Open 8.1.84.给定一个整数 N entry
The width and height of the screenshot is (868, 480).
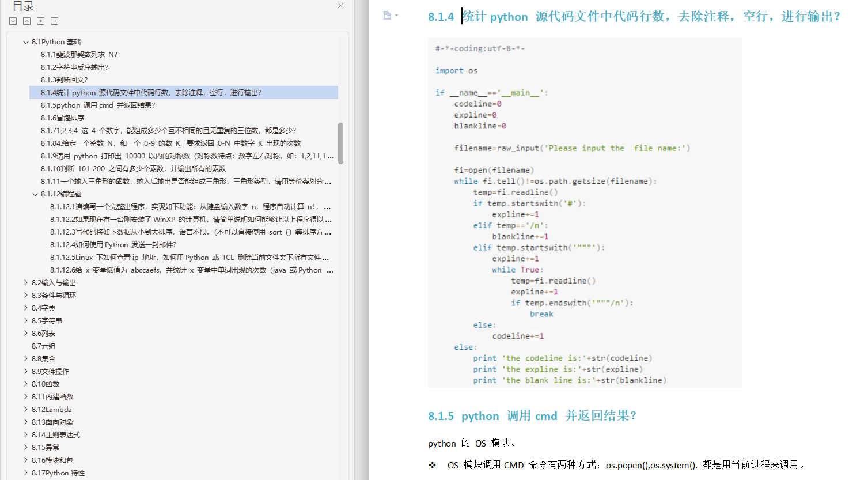(170, 143)
